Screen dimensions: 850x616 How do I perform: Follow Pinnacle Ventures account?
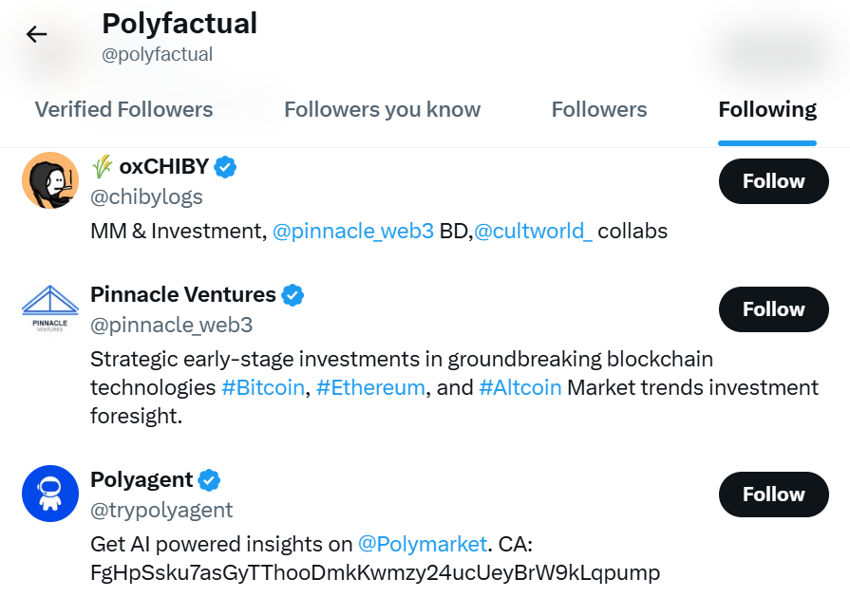tap(774, 309)
